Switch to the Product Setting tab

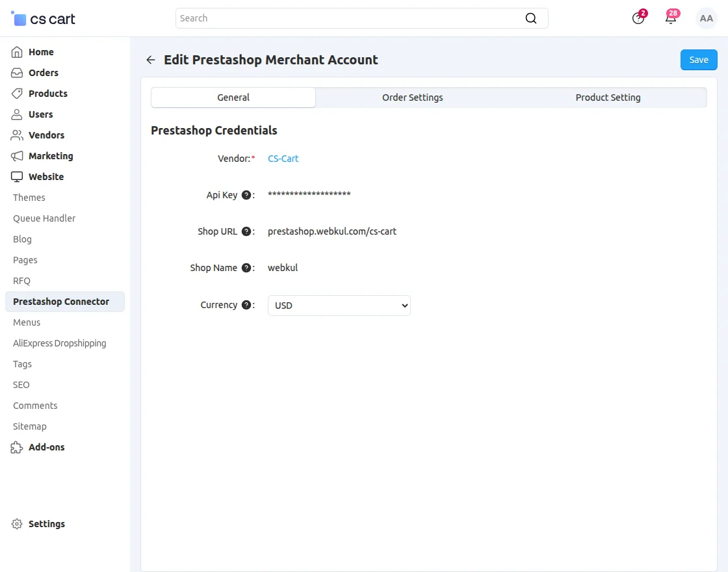608,97
